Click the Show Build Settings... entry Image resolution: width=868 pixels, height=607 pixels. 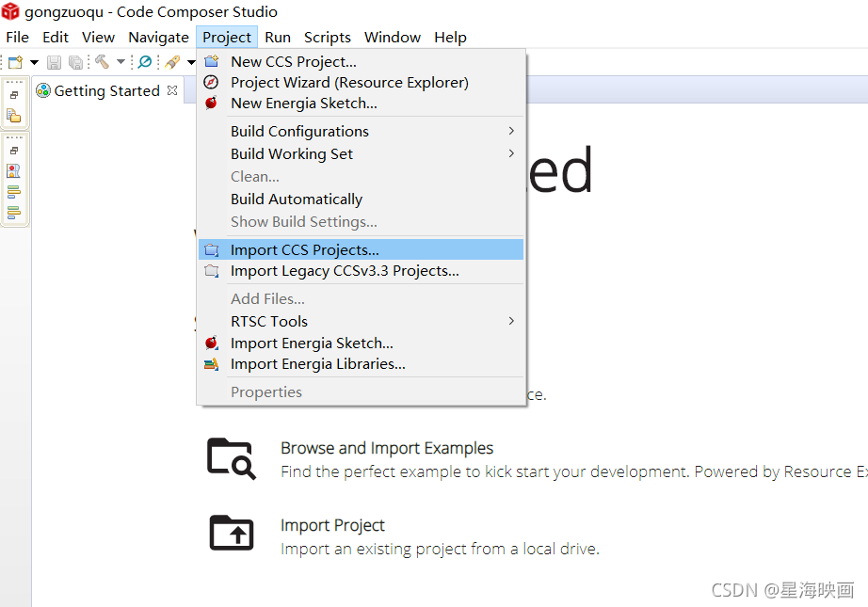[x=361, y=222]
